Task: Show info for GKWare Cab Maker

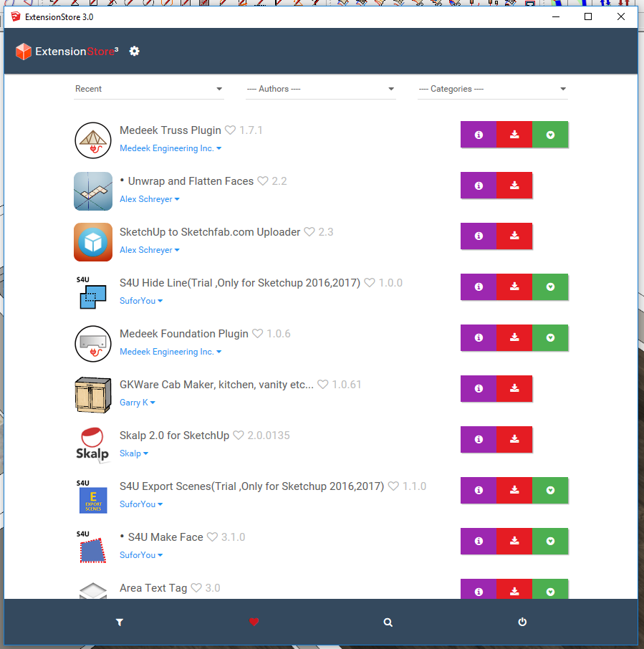Action: [479, 389]
